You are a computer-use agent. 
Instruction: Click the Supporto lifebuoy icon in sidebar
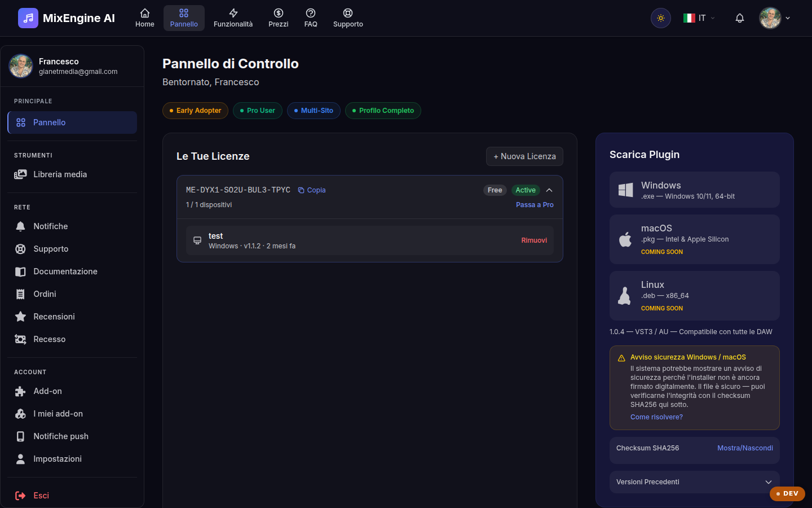click(x=20, y=249)
